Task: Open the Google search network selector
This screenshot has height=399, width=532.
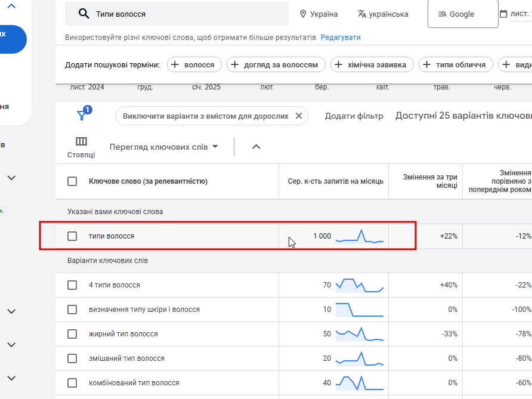Action: [462, 14]
